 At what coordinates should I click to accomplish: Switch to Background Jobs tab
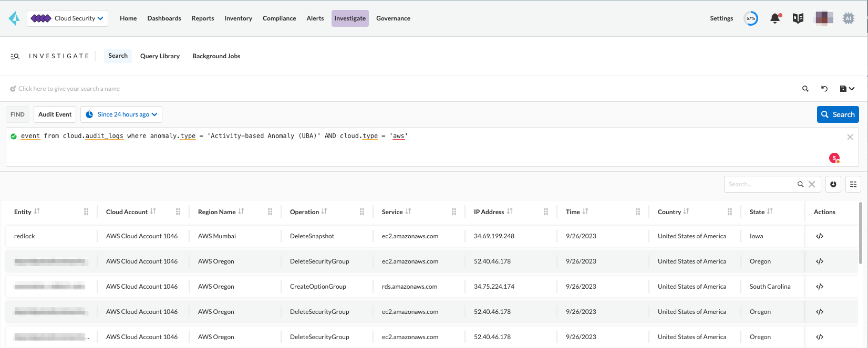click(216, 56)
